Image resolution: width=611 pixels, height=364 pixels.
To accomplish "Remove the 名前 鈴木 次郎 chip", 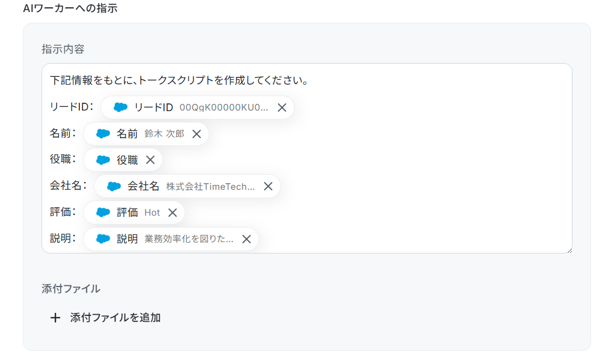I will pos(197,134).
